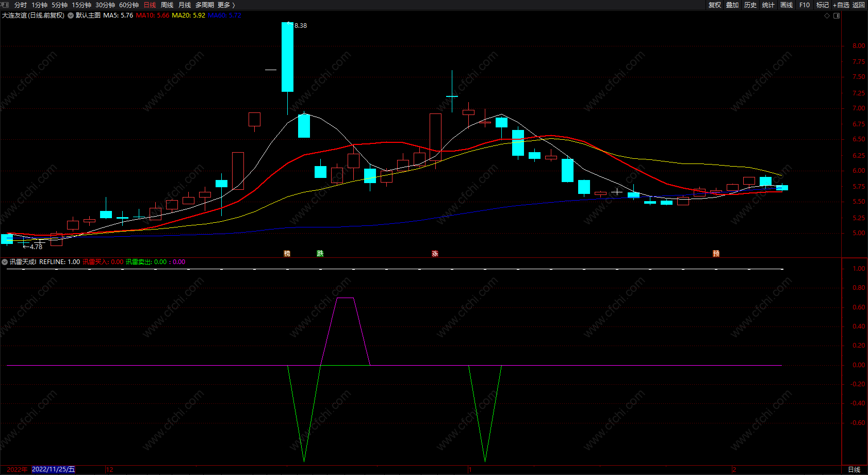Click the 日线 period label at bottom-right
This screenshot has width=868, height=475.
(x=855, y=470)
